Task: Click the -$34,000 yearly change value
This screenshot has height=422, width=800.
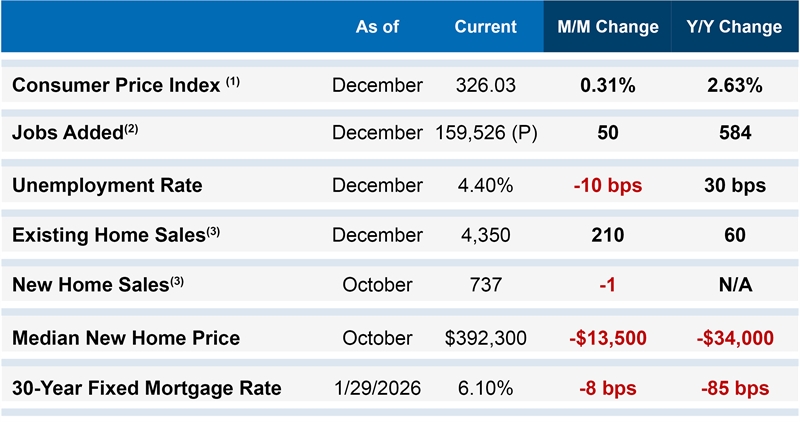Action: click(x=733, y=338)
